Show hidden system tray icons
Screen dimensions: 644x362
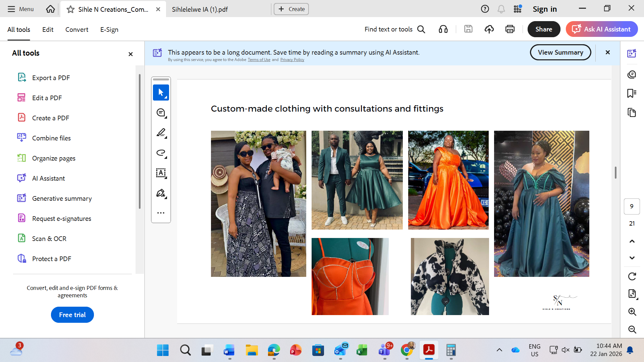pos(499,350)
